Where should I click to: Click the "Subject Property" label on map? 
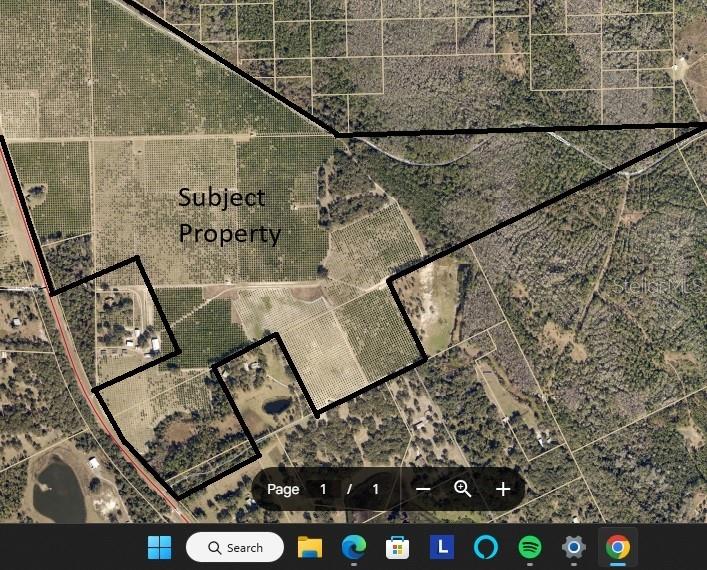[x=228, y=216]
